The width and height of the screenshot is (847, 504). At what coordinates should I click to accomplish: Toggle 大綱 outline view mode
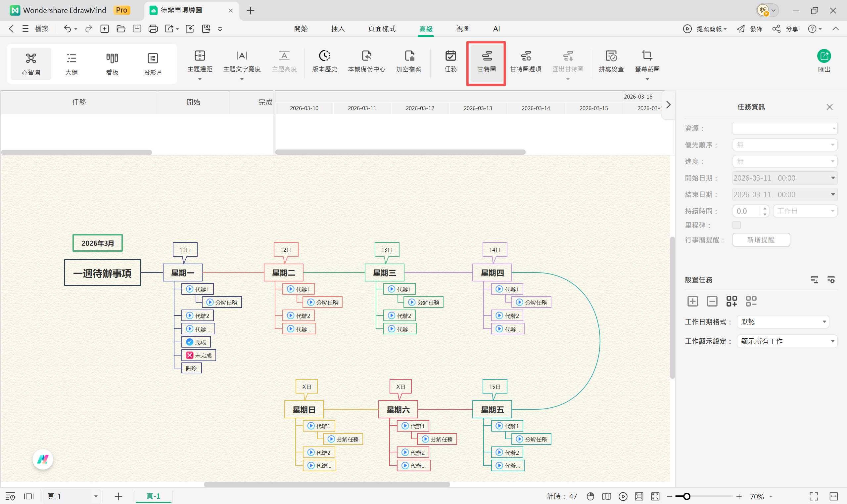click(71, 63)
